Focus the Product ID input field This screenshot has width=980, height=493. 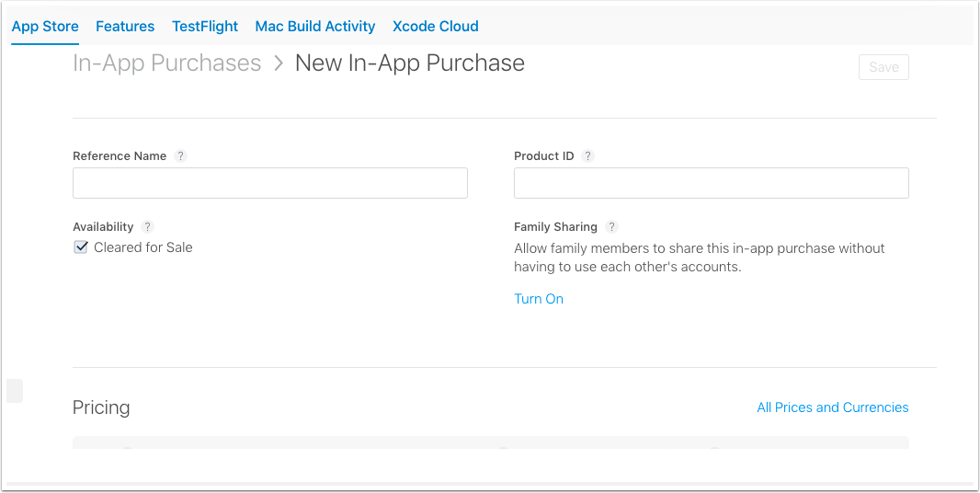pos(712,183)
